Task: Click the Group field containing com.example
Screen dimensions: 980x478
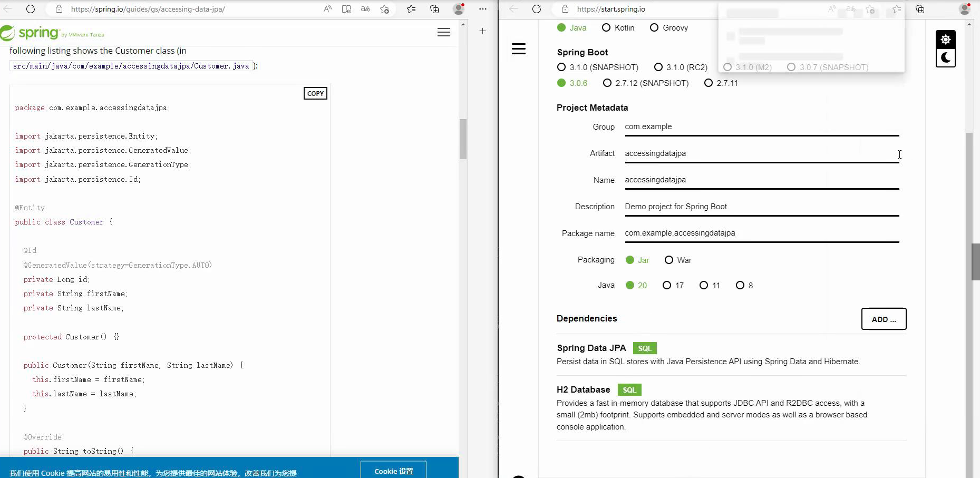Action: tap(762, 127)
